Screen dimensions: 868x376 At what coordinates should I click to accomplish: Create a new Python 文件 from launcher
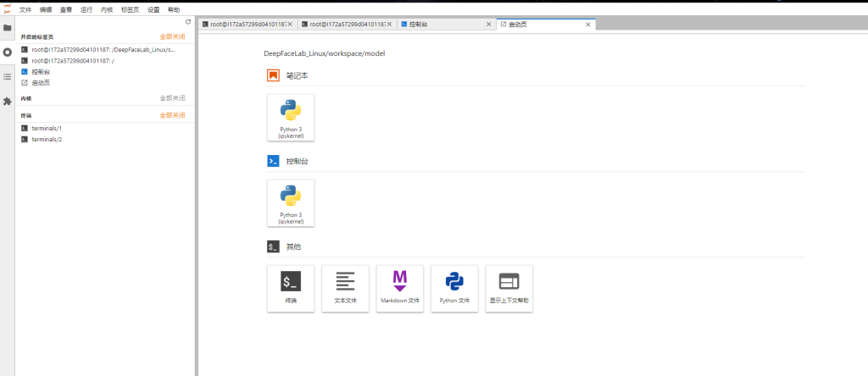[x=454, y=289]
